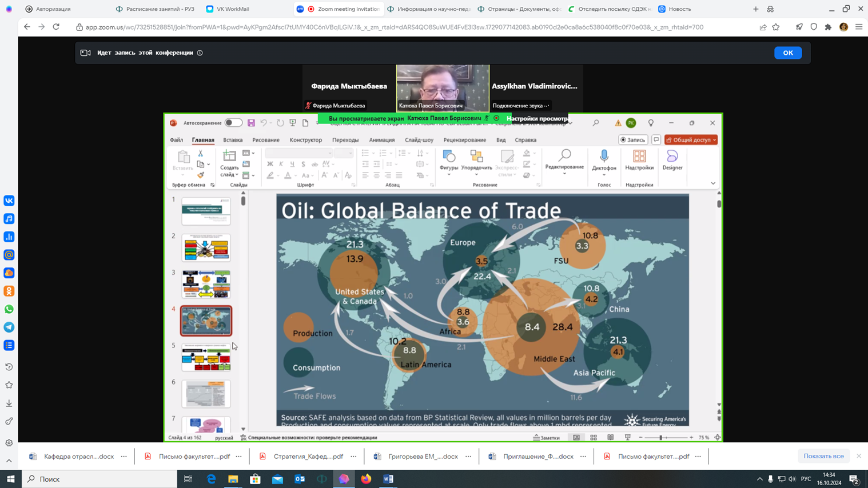Switch to slide sorter view icon

(x=594, y=438)
